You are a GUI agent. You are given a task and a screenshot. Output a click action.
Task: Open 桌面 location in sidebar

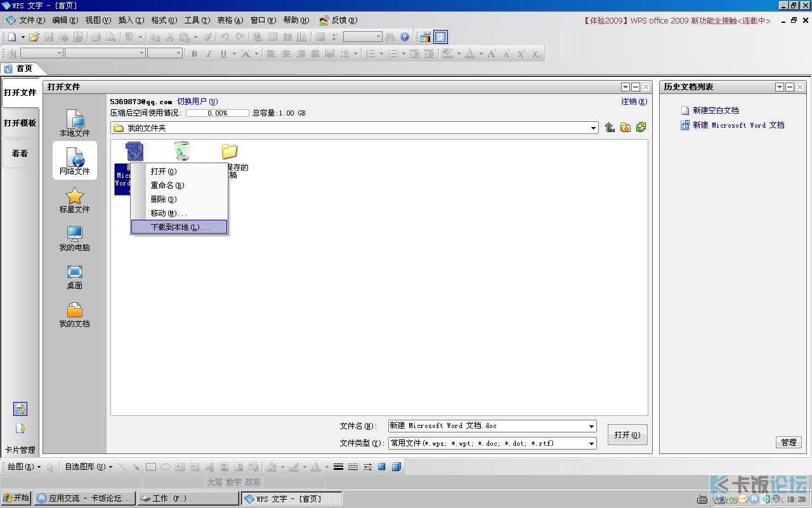(x=75, y=277)
